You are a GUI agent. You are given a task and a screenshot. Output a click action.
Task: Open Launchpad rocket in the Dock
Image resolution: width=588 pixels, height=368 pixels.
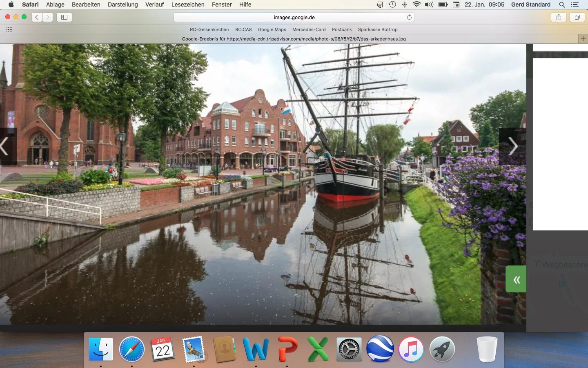[x=442, y=349]
